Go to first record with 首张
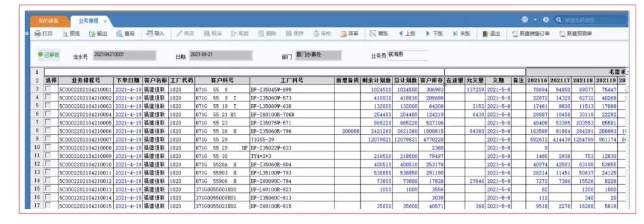Screen dimensions: 644x224 [379, 34]
